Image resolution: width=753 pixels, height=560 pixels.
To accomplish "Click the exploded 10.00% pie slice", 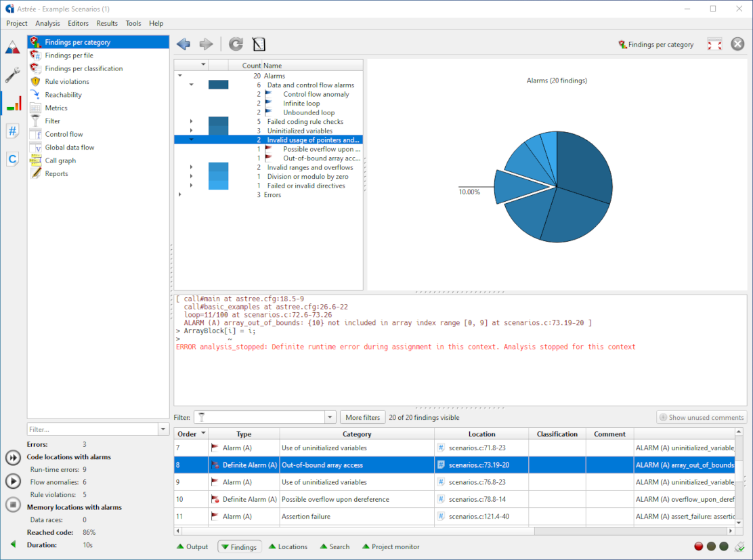I will coord(519,186).
